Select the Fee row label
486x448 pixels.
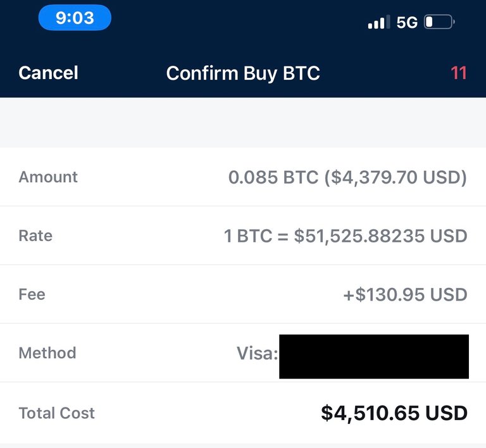tap(32, 294)
